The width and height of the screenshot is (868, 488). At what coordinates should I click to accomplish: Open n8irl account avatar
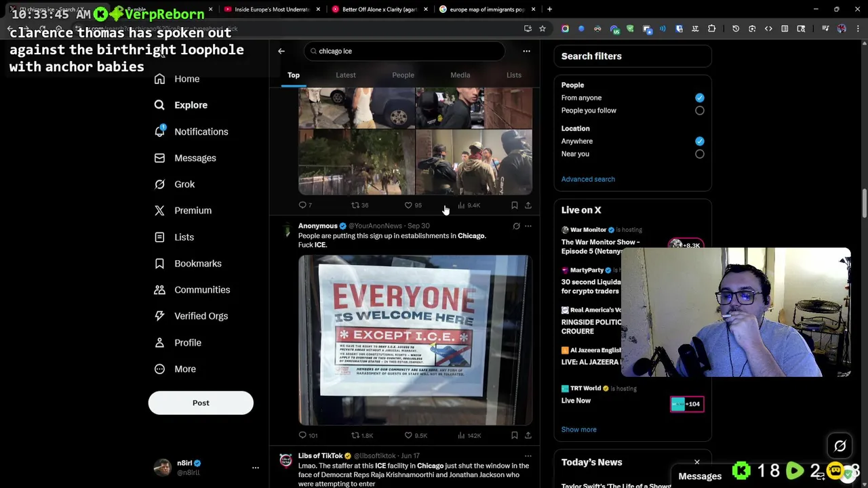point(163,468)
